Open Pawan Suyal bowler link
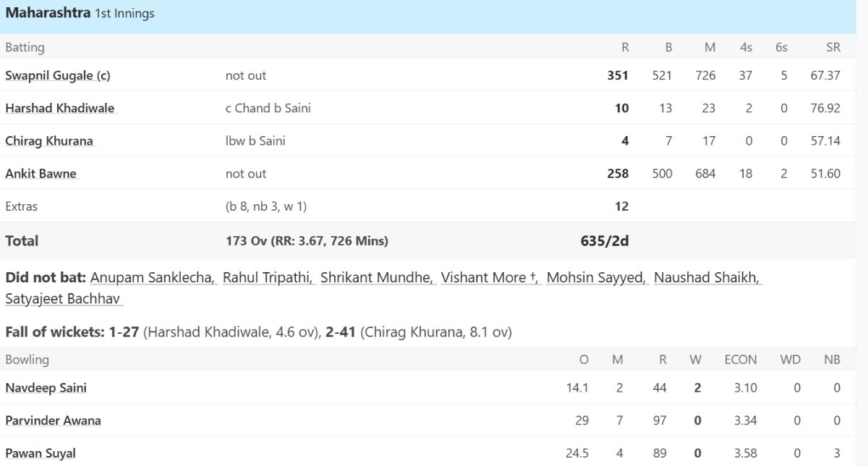 (41, 453)
